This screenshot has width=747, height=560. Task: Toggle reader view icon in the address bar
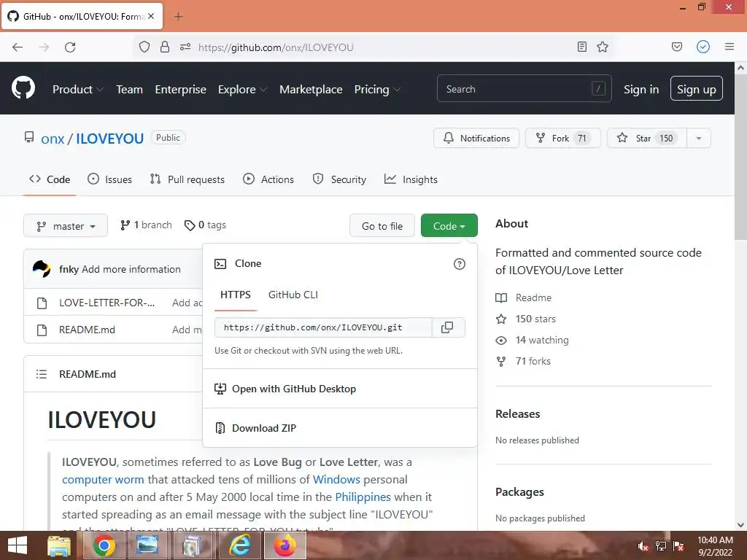pyautogui.click(x=581, y=47)
